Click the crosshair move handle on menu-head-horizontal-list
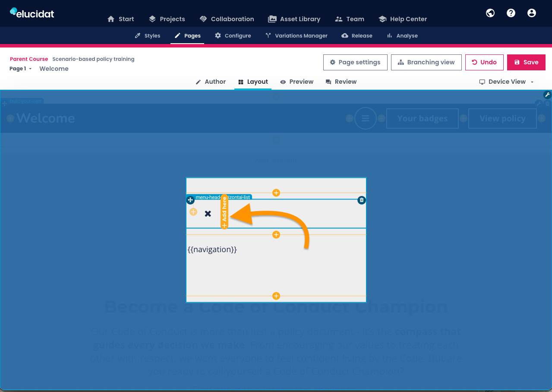The height and width of the screenshot is (392, 552). tap(190, 200)
